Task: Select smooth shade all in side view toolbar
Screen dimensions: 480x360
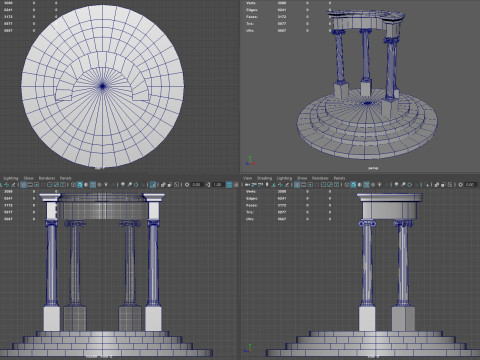Action: pyautogui.click(x=353, y=185)
